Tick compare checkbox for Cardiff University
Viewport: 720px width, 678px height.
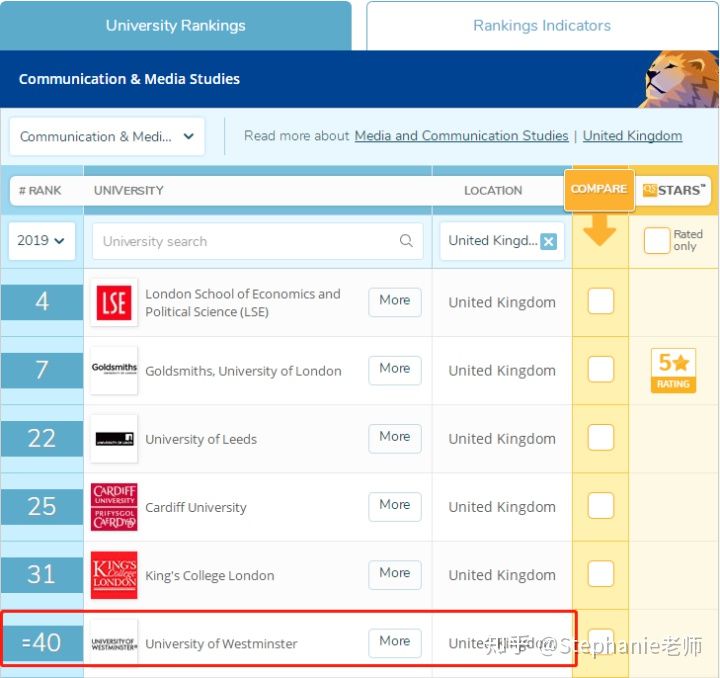coord(601,505)
